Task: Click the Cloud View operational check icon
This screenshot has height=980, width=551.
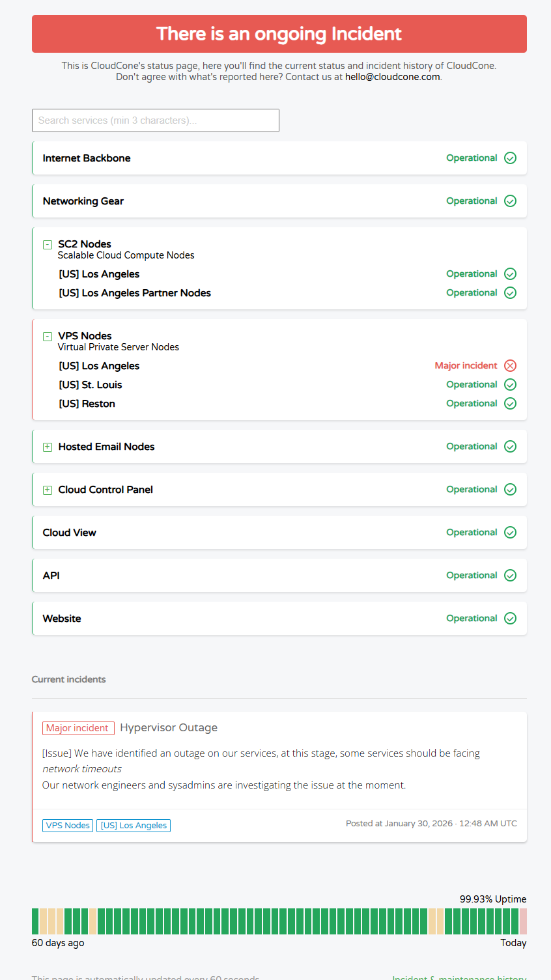Action: (x=511, y=533)
